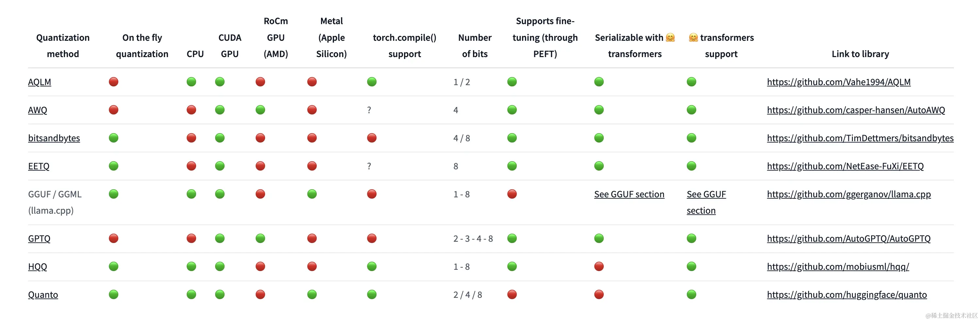Click the green Metal circle in the GGUF row
Screen dimensions: 980x321
tap(312, 194)
